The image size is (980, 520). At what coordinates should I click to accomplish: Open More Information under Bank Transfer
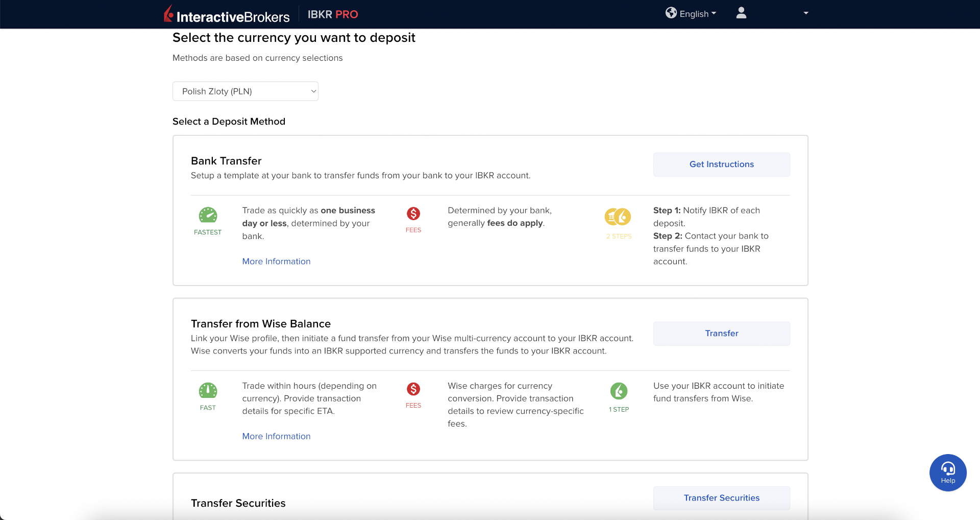pyautogui.click(x=276, y=262)
